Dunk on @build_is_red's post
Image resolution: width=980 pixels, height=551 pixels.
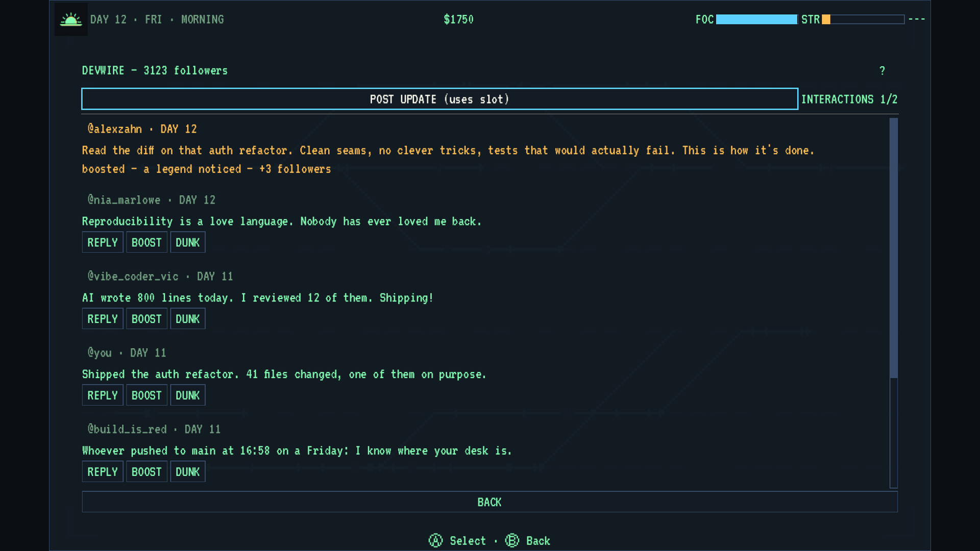tap(188, 472)
